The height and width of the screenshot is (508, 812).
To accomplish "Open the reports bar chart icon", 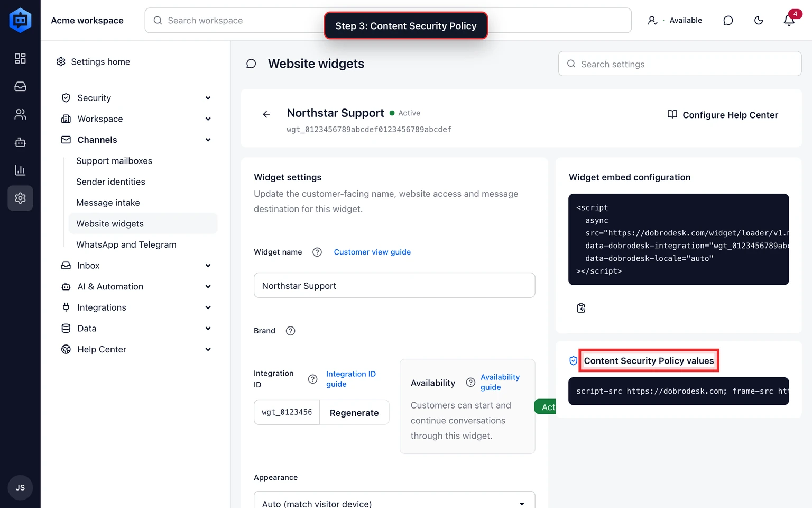I will 20,170.
